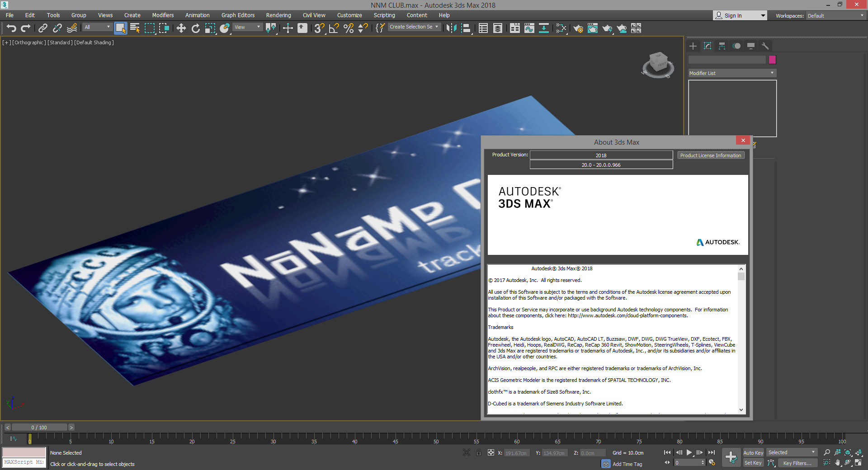Open the Selected key filter dropdown
This screenshot has height=470, width=868.
(x=792, y=452)
